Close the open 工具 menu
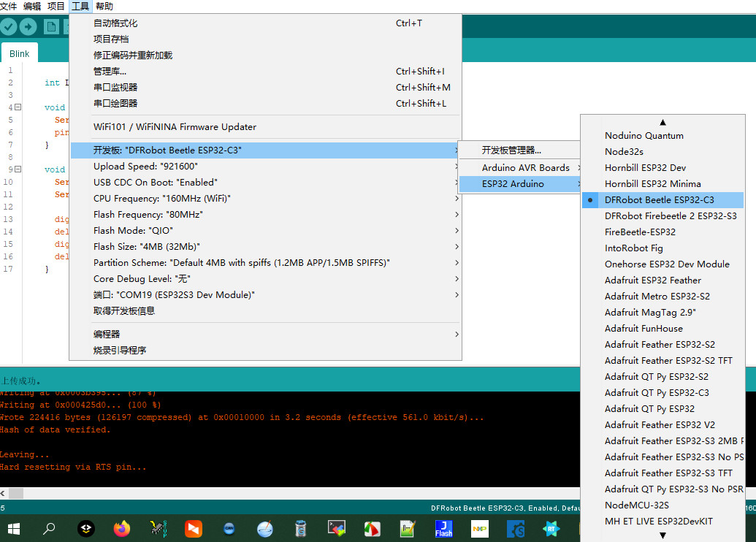The width and height of the screenshot is (756, 542). pyautogui.click(x=80, y=7)
